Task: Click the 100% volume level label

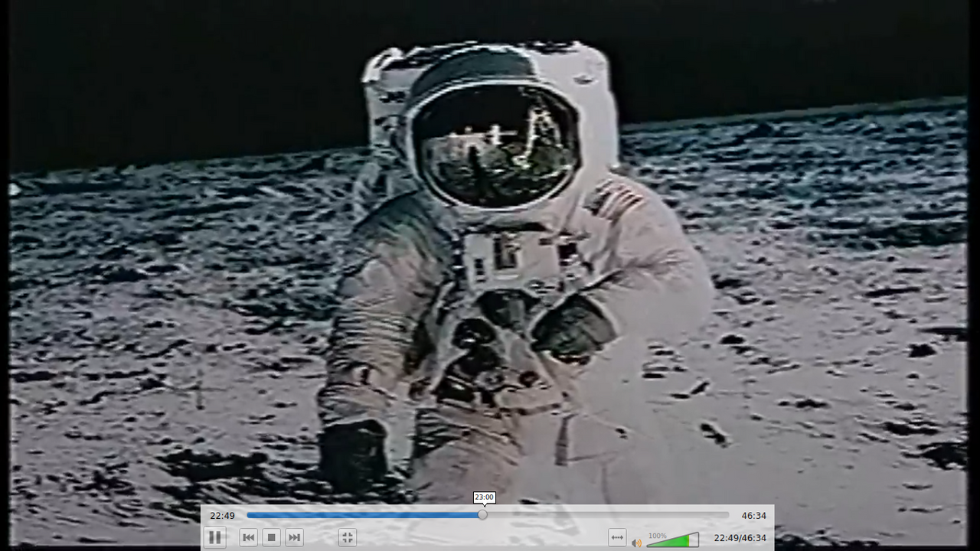Action: click(657, 535)
